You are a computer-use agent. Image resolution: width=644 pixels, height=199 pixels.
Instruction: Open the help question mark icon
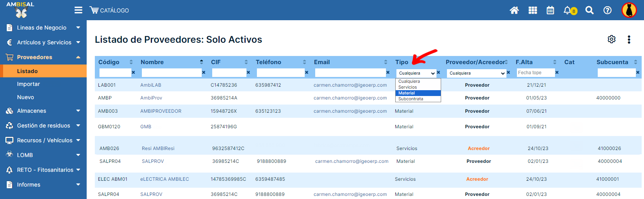(x=607, y=10)
